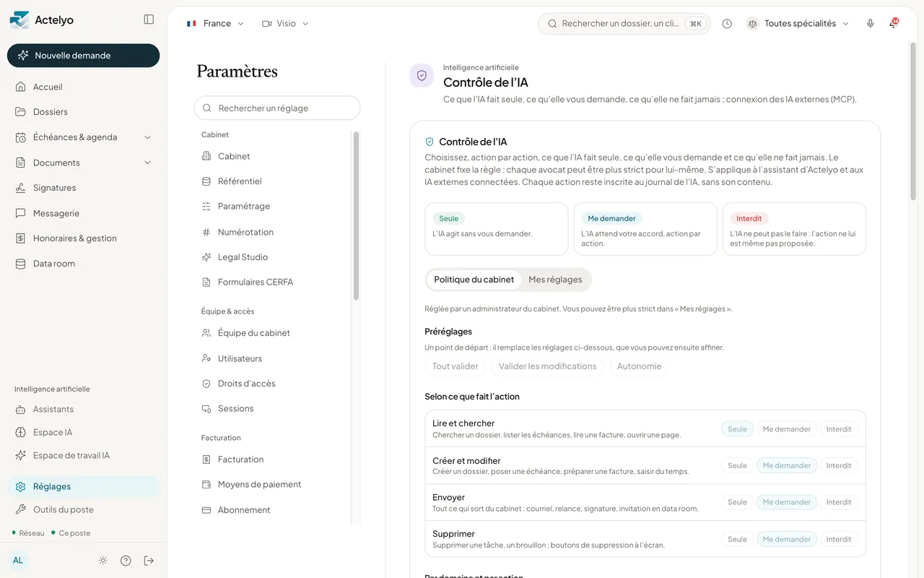Screen dimensions: 924x578
Task: Expand Documents menu in sidebar
Action: (x=84, y=163)
